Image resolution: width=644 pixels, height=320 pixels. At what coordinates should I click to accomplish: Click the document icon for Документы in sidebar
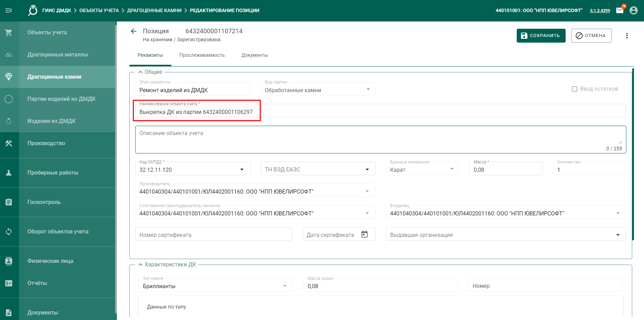(9, 313)
